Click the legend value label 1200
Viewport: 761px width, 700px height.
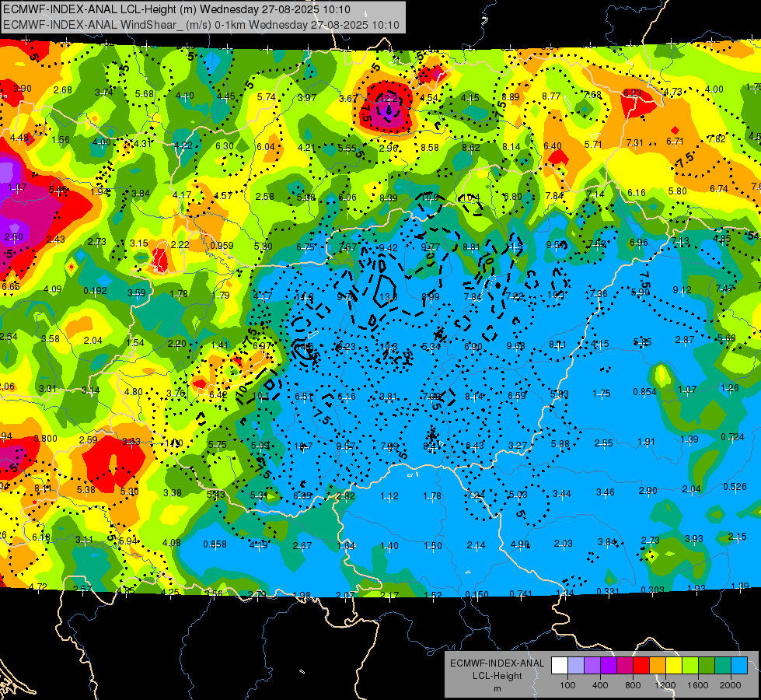point(665,685)
